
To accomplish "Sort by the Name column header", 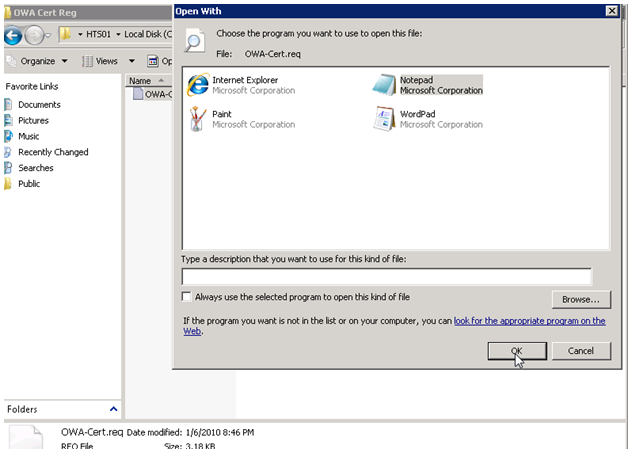I will point(148,81).
